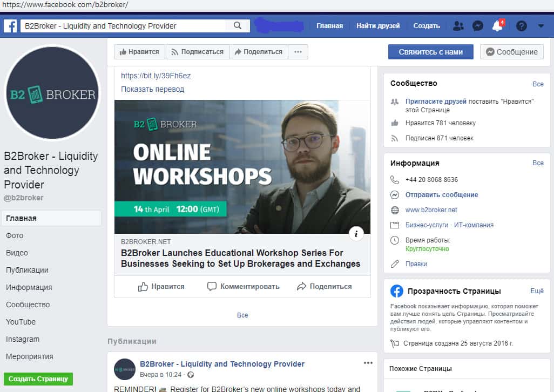Open the www.b2broker.net website link

click(x=431, y=210)
